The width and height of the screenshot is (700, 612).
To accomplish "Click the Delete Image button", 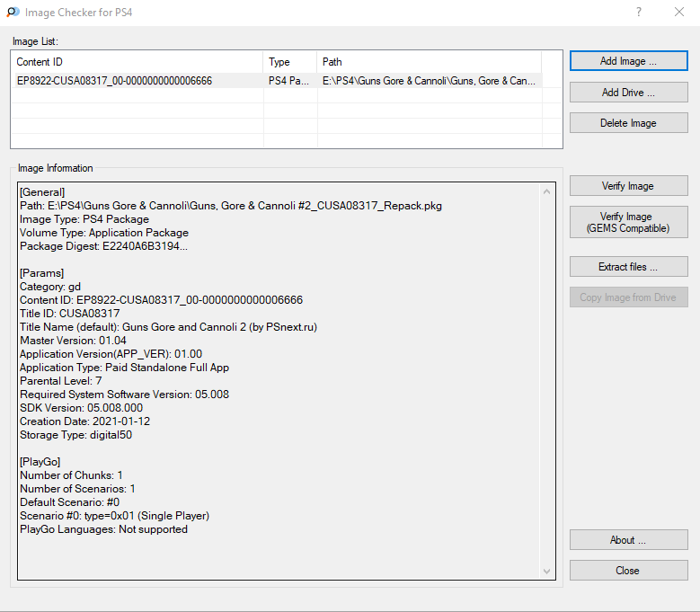I will click(x=629, y=123).
